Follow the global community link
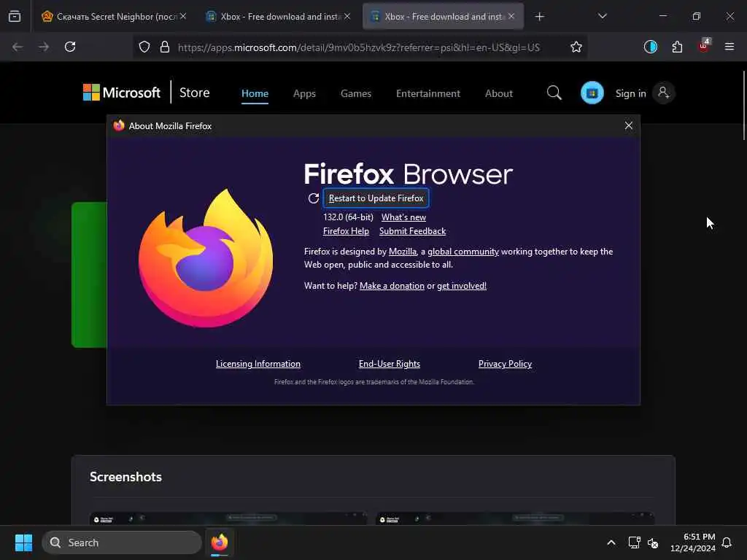Screen dimensions: 747x560 [x=463, y=252]
